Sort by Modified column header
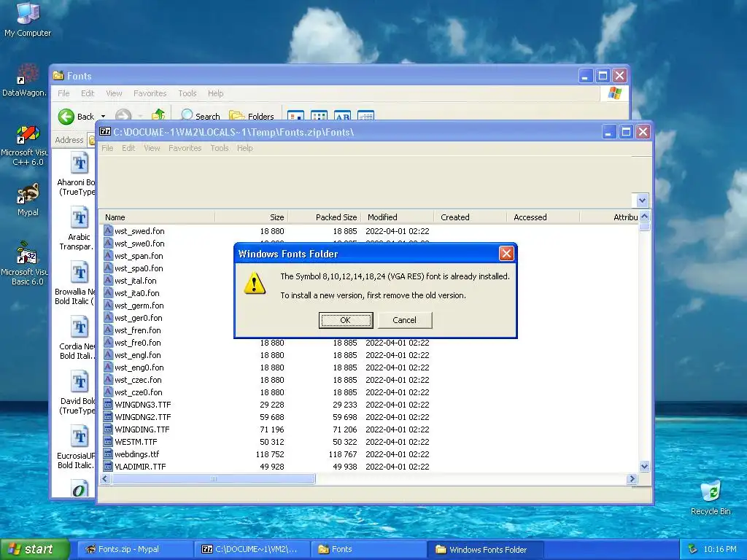The width and height of the screenshot is (747, 560). click(x=398, y=217)
